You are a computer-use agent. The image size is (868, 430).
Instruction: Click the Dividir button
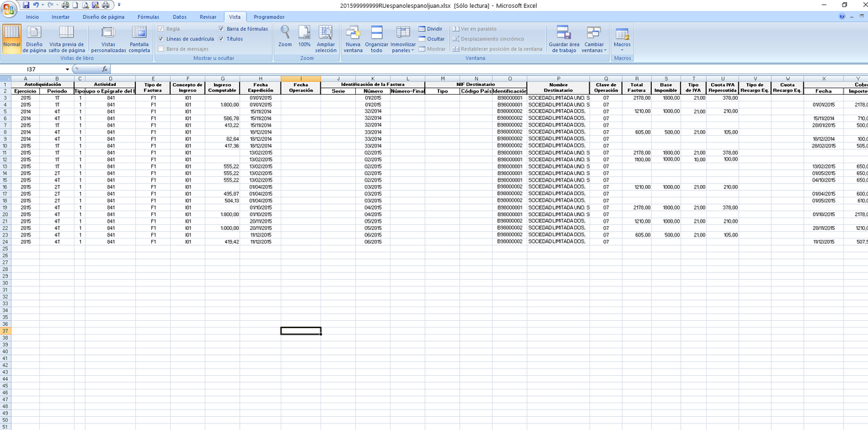coord(430,29)
